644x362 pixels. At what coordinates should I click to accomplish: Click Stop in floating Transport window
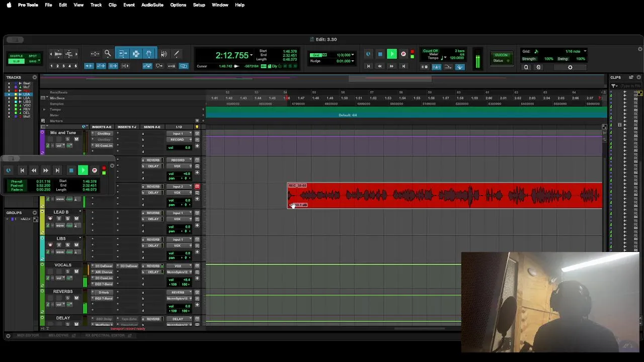coord(71,170)
